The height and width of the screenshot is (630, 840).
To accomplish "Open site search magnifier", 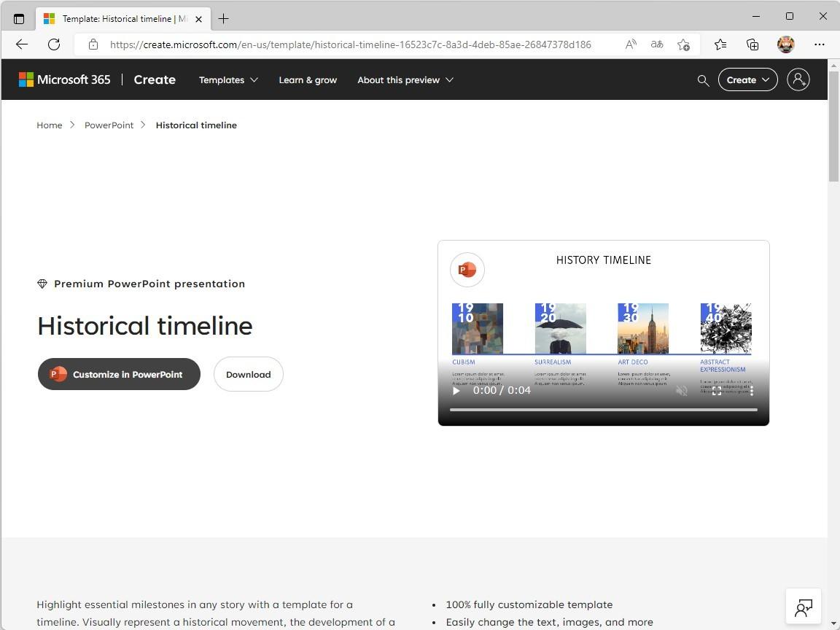I will pyautogui.click(x=704, y=80).
